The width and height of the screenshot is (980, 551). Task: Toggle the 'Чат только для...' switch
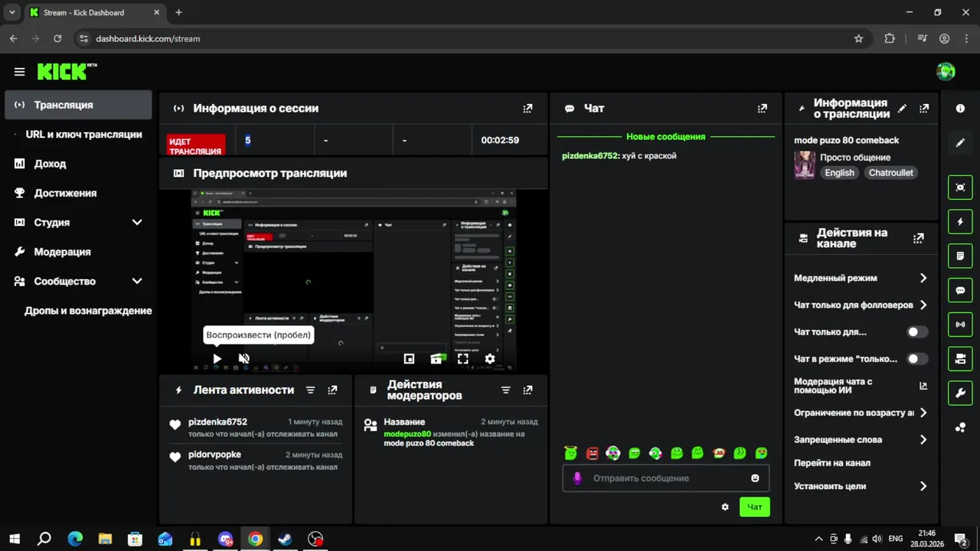[x=917, y=332]
